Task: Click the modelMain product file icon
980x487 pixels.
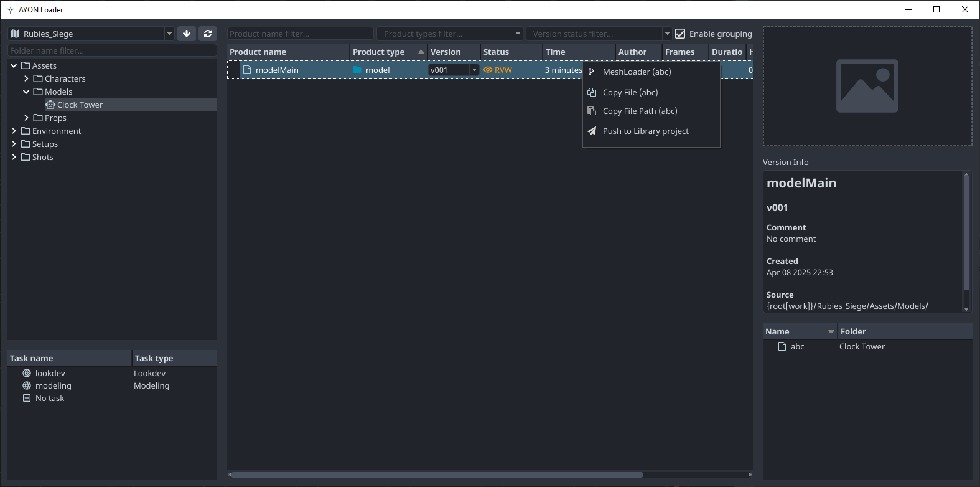Action: click(x=247, y=70)
